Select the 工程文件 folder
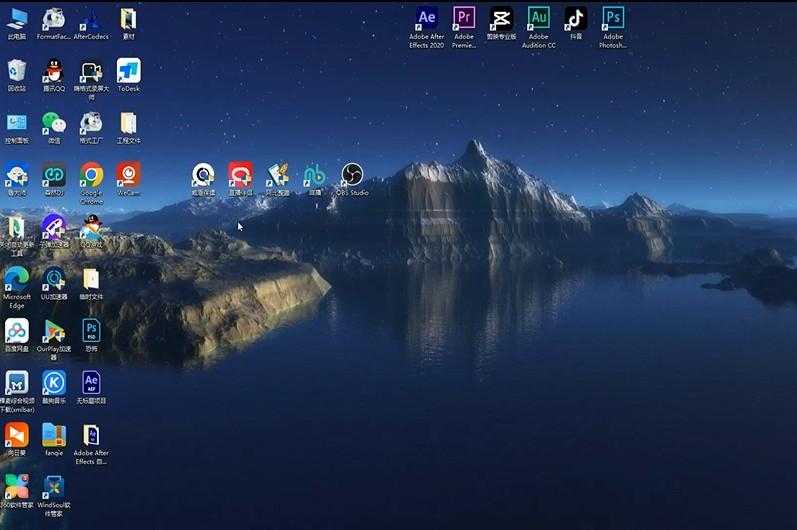The width and height of the screenshot is (797, 530). point(128,123)
